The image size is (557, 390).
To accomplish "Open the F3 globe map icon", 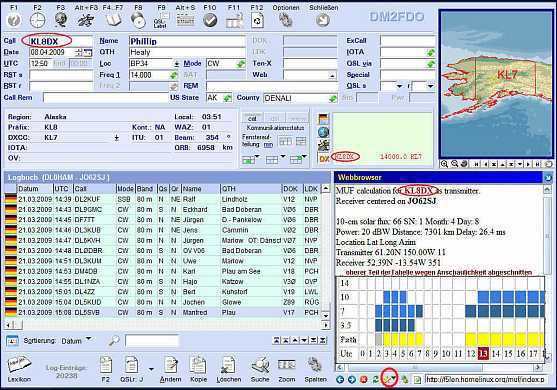I will [x=61, y=20].
